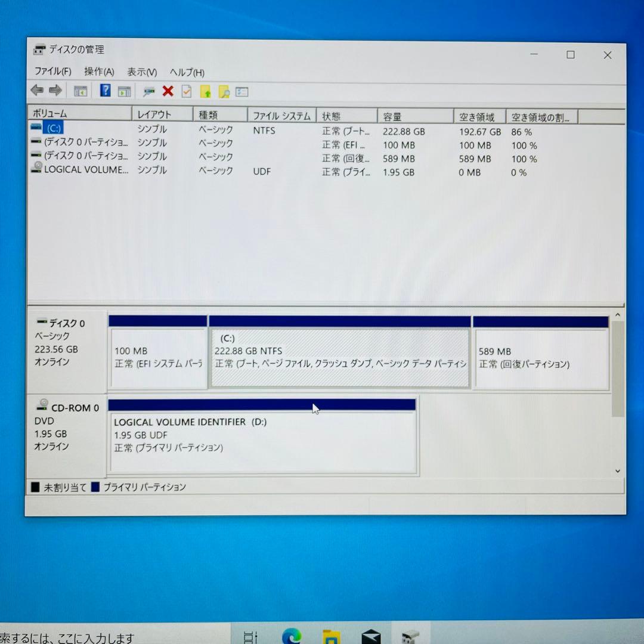Click the red X delete volume icon
This screenshot has width=644, height=644.
168,91
